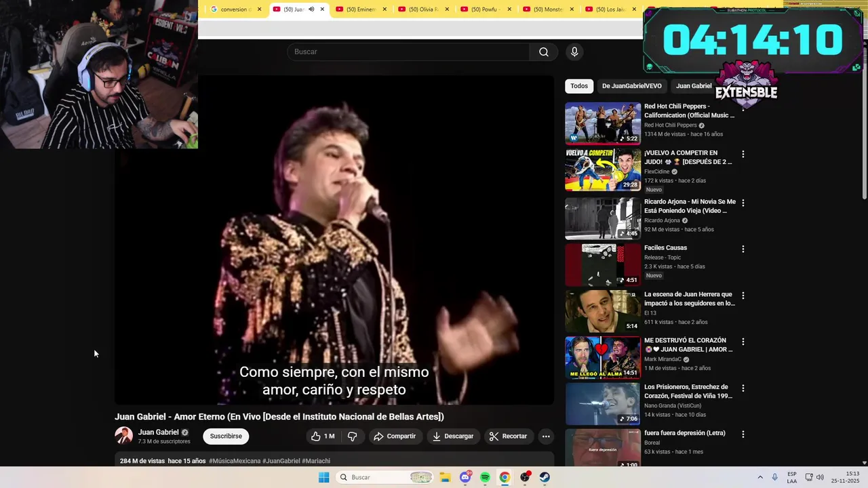
Task: Click the ESP LAA language indicator
Action: [792, 477]
